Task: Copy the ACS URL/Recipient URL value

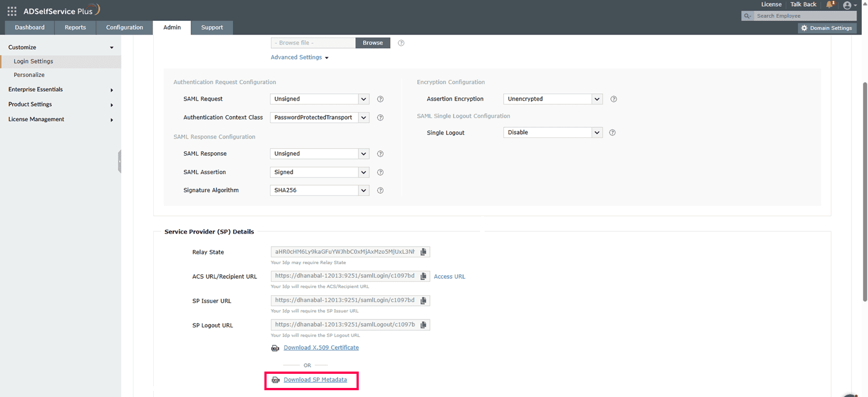Action: point(423,276)
